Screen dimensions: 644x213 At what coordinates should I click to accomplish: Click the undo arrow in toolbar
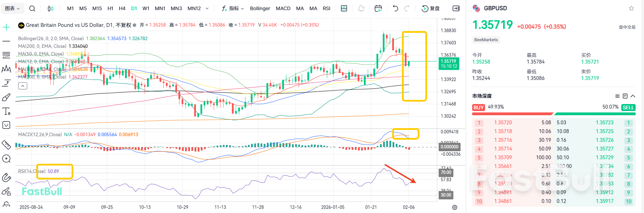tap(395, 8)
